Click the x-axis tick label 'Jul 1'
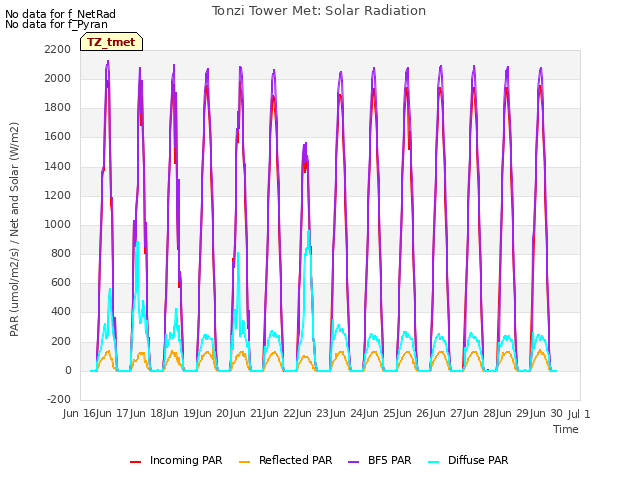This screenshot has height=480, width=640. coord(579,414)
